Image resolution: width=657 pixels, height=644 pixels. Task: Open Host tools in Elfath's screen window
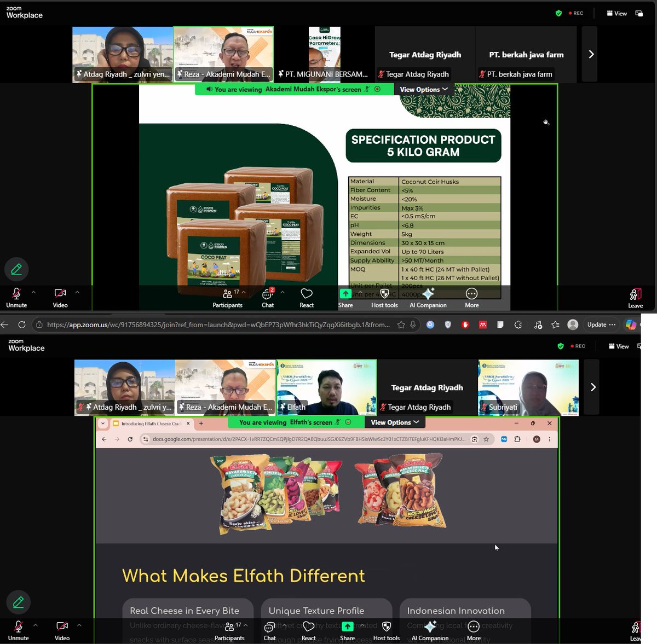click(x=387, y=631)
